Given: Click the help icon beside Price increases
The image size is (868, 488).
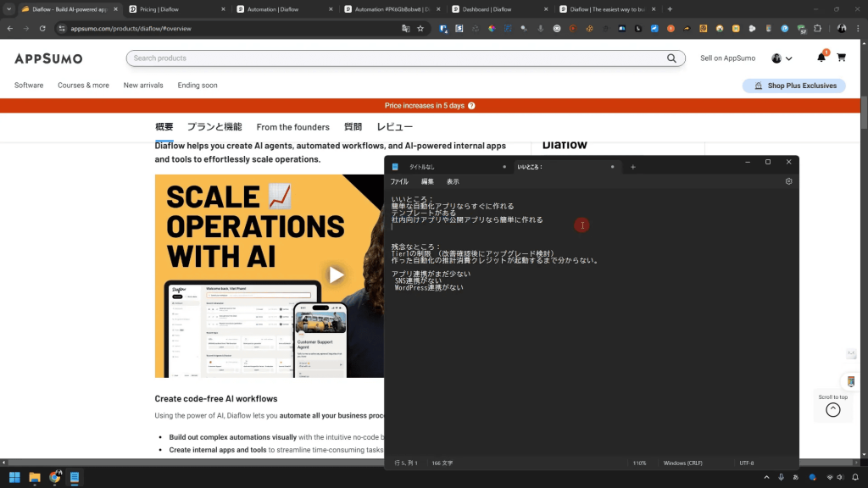Looking at the screenshot, I should (471, 106).
